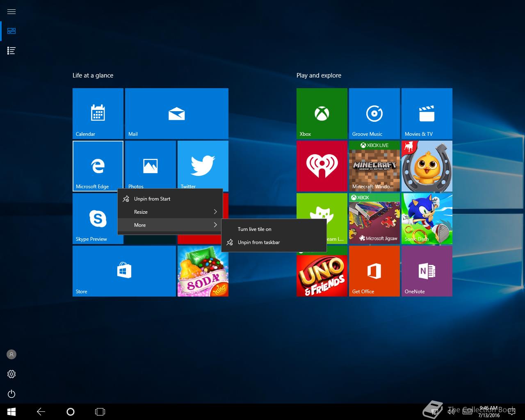Select More in context menu

[x=170, y=225]
